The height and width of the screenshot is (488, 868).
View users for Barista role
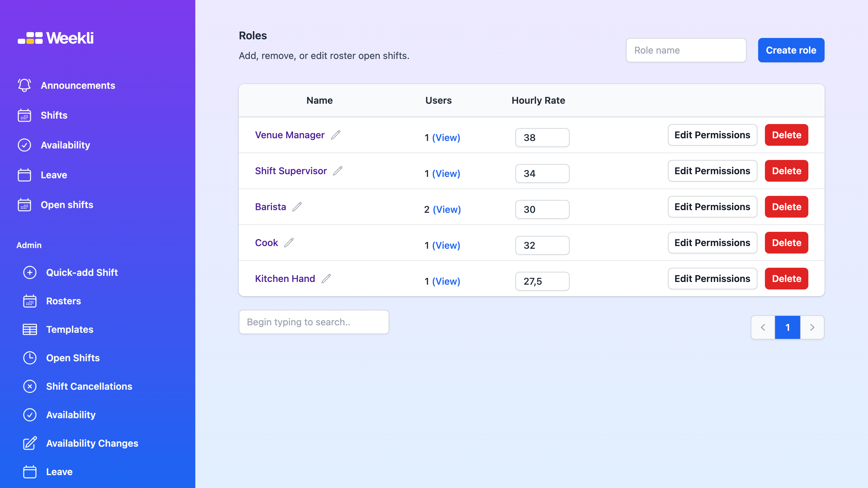tap(447, 209)
